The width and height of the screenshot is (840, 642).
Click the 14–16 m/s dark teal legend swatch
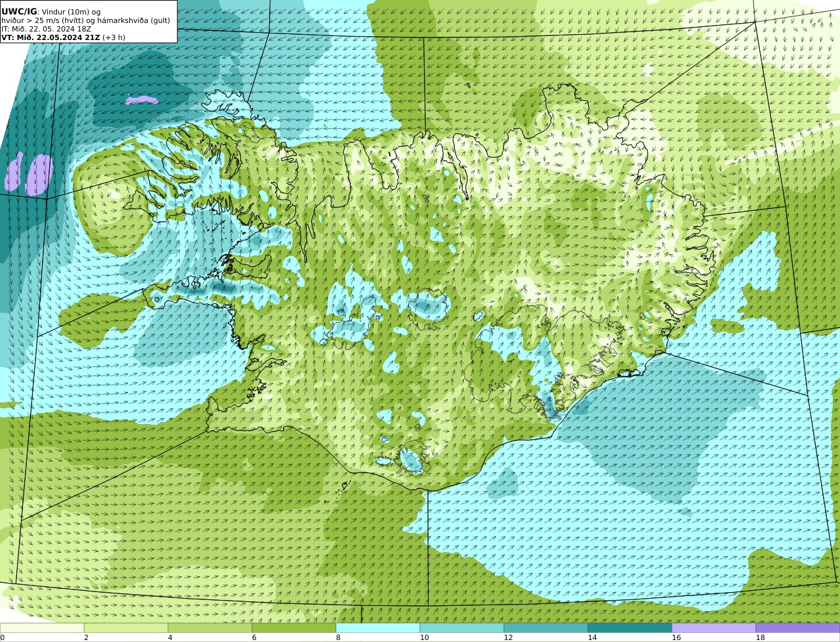click(630, 628)
